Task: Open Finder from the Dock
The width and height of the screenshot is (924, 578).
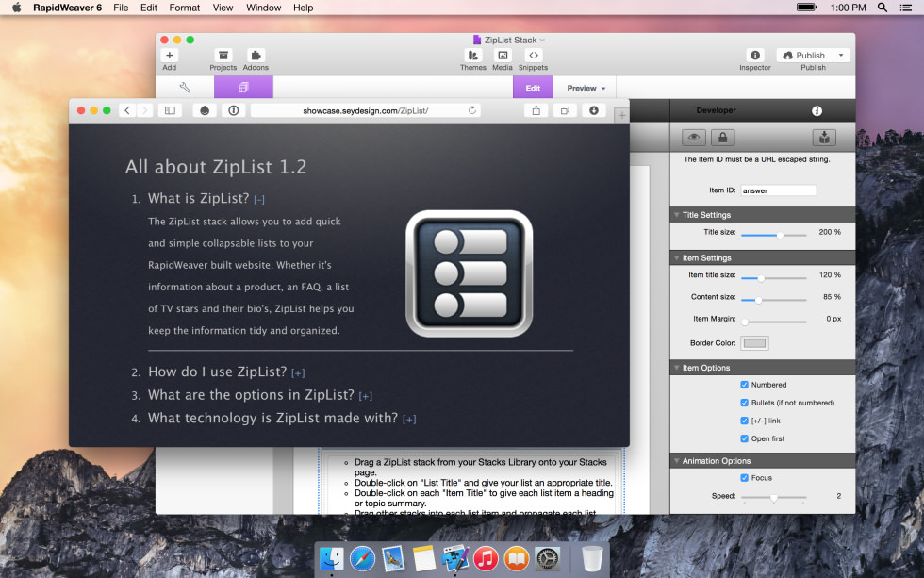Action: [x=332, y=558]
